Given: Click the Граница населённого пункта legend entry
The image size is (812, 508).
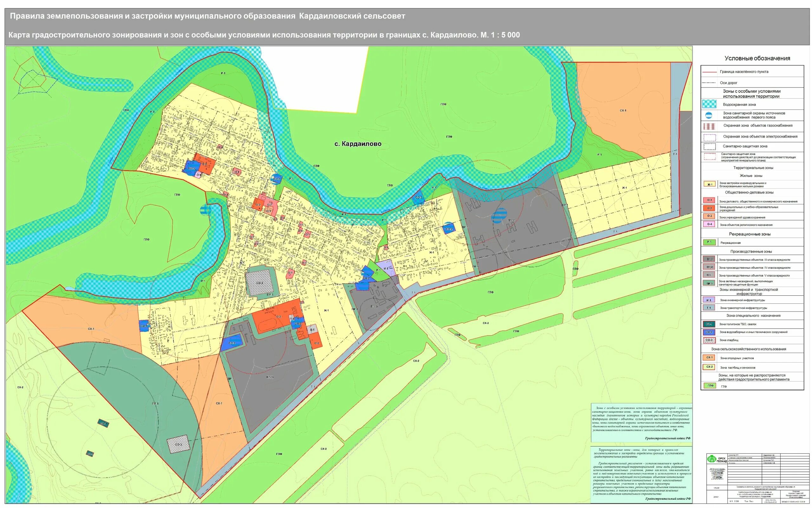Looking at the screenshot, I should click(x=743, y=72).
